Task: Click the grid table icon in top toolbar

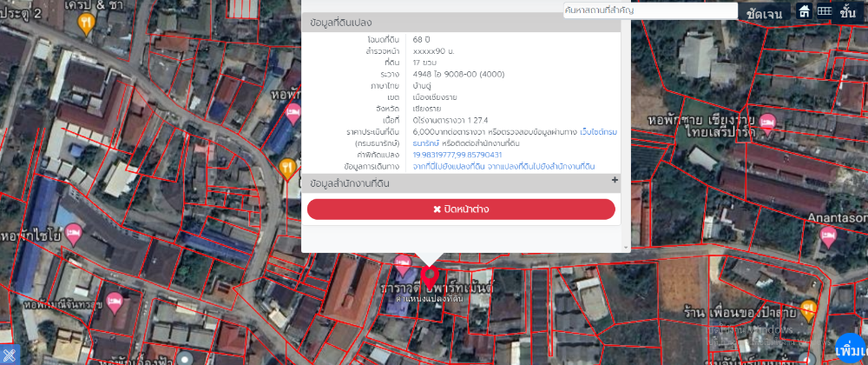Action: click(825, 12)
